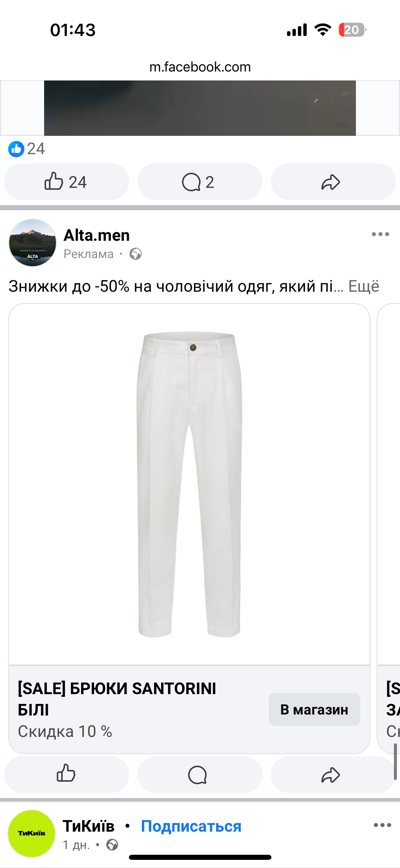Tap the В магазин button
Screen dimensions: 400x868
[314, 709]
